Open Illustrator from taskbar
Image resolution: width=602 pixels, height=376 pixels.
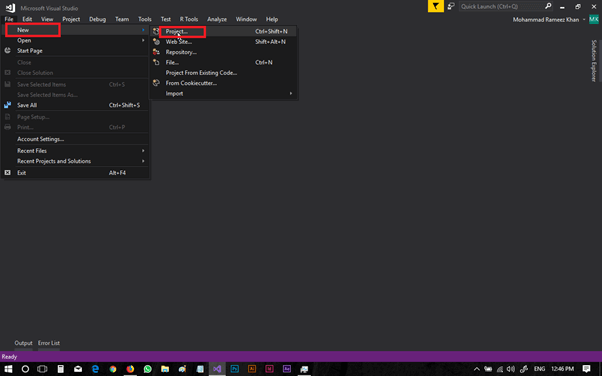coord(252,369)
